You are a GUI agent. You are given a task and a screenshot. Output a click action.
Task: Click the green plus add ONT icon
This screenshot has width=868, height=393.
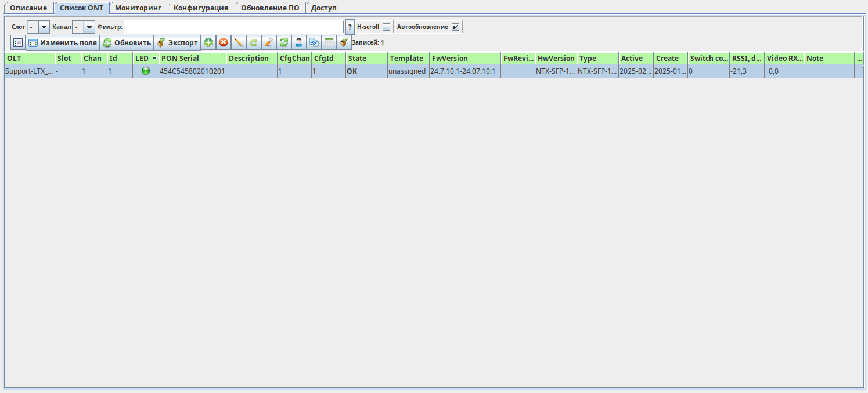(208, 42)
